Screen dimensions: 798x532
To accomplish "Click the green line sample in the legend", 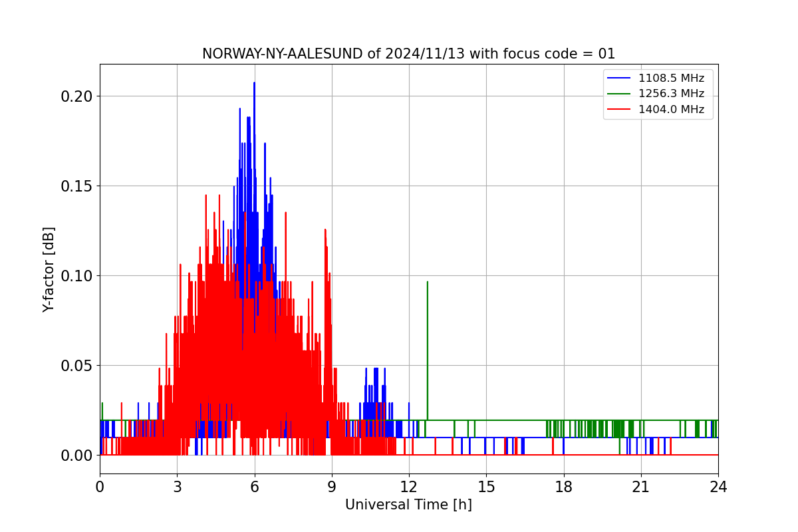I will pyautogui.click(x=619, y=94).
